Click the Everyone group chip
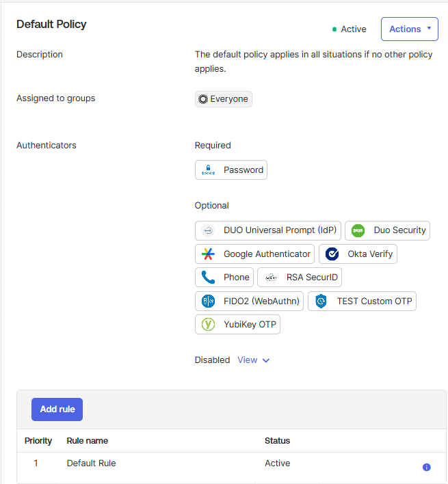448x484 pixels. (224, 99)
